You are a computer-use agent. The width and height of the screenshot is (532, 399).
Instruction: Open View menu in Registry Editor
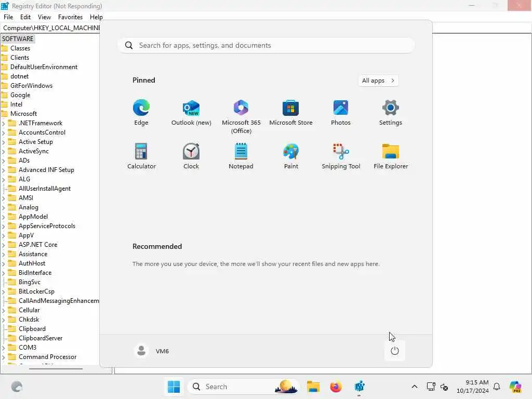[44, 17]
